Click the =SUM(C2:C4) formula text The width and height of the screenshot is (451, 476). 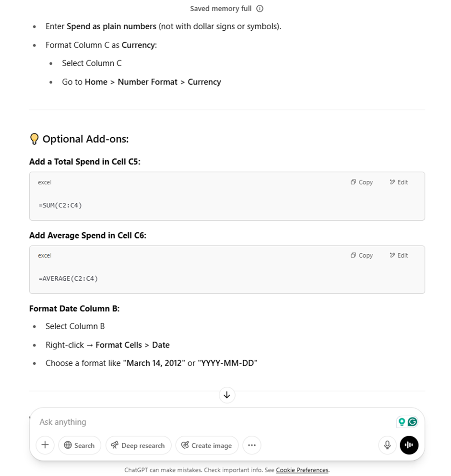[60, 205]
